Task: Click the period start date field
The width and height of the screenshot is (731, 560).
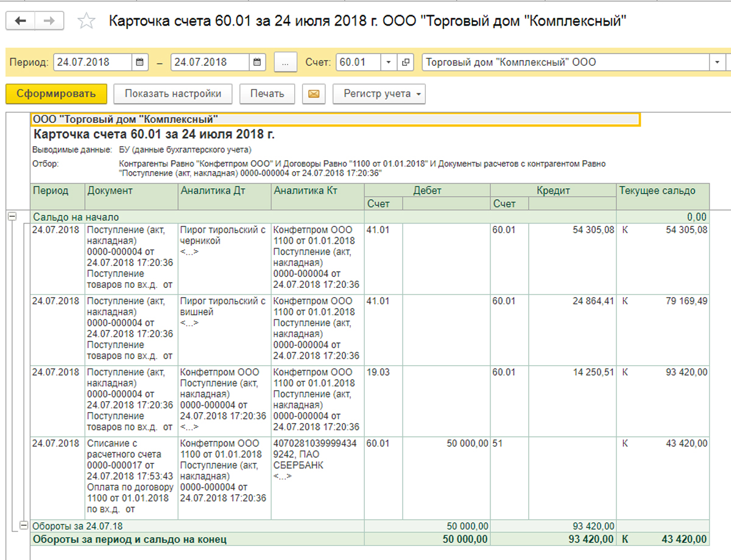Action: pyautogui.click(x=93, y=62)
